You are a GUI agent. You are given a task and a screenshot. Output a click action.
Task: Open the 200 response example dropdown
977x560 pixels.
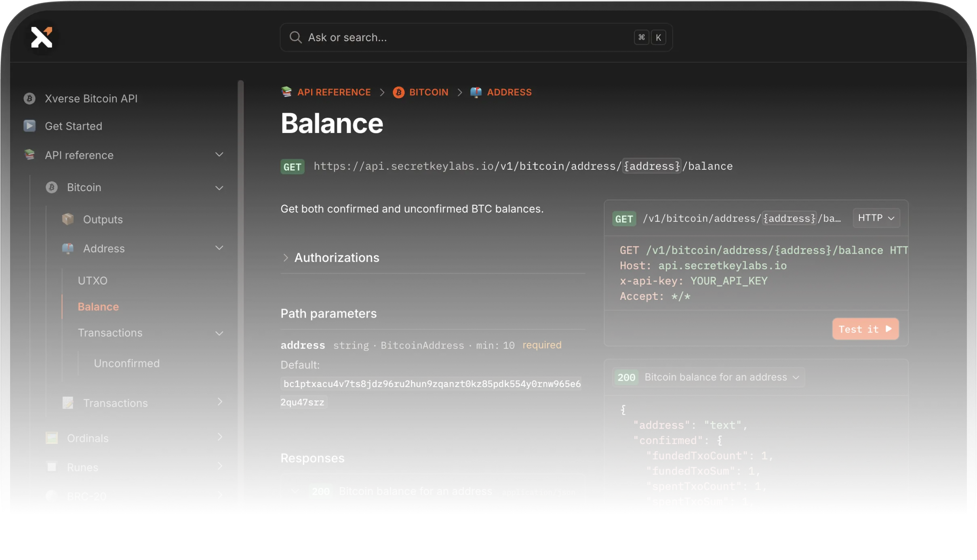pyautogui.click(x=708, y=377)
